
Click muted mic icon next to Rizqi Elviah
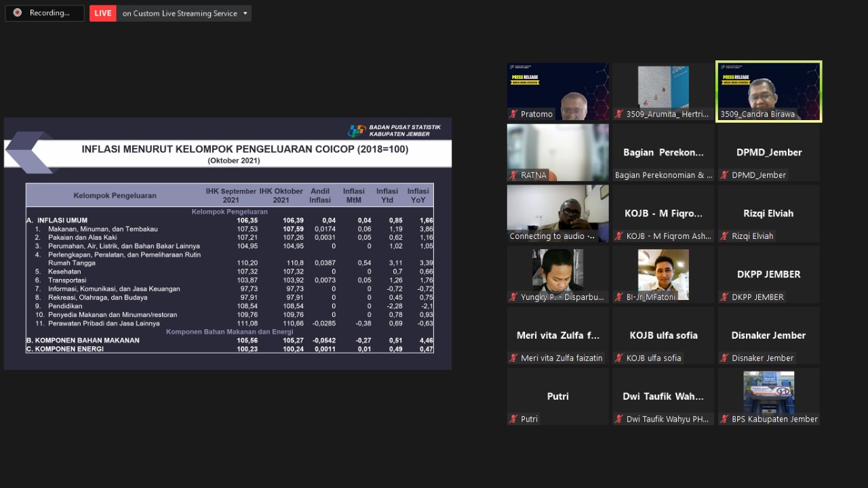(725, 236)
